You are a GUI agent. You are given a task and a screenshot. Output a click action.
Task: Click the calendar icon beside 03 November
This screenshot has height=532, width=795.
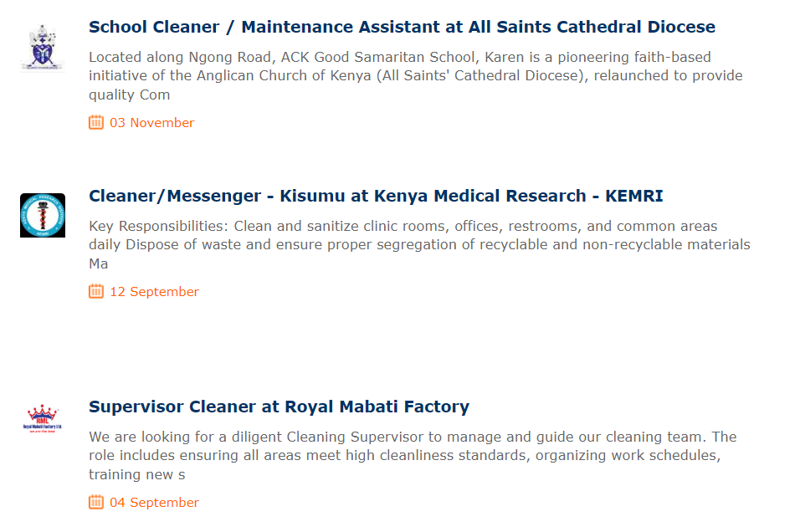click(96, 122)
